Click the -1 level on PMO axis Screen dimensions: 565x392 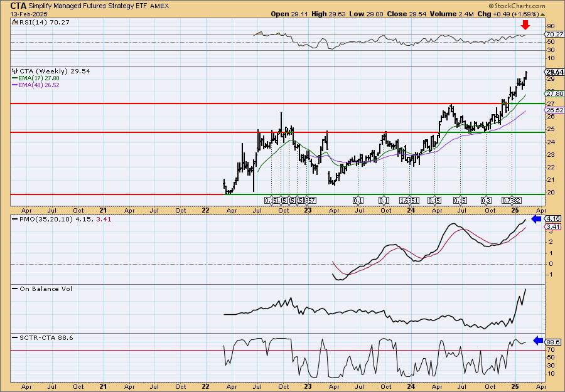click(550, 274)
